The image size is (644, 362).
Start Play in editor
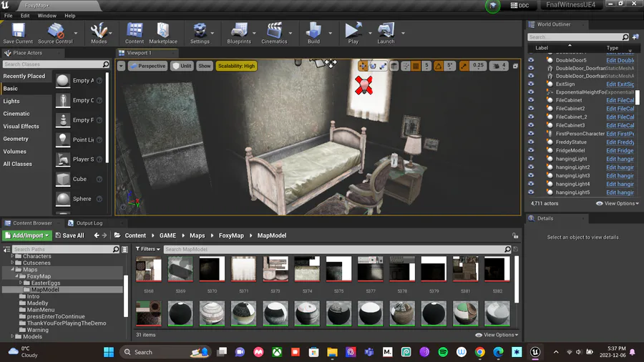pos(353,33)
